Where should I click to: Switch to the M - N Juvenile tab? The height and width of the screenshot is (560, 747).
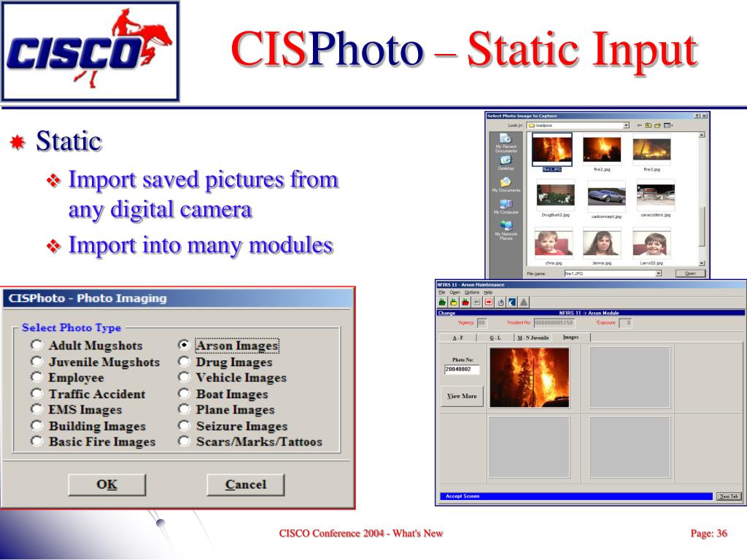pyautogui.click(x=533, y=338)
